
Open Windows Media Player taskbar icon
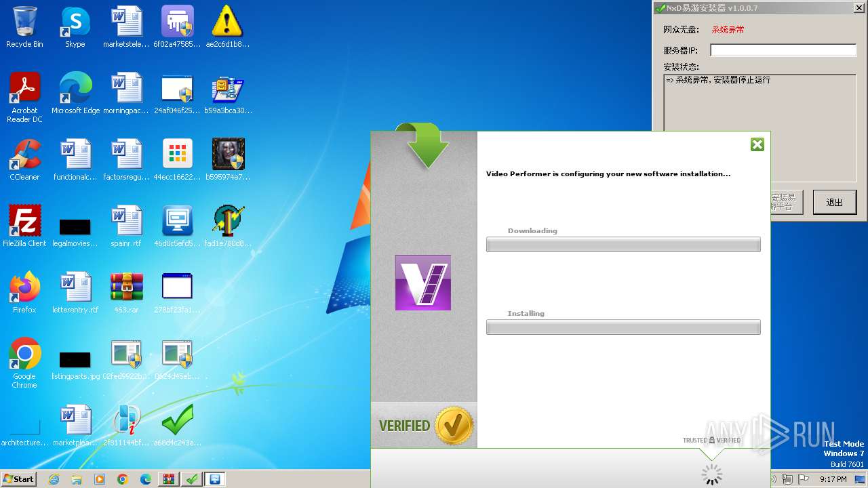(100, 479)
